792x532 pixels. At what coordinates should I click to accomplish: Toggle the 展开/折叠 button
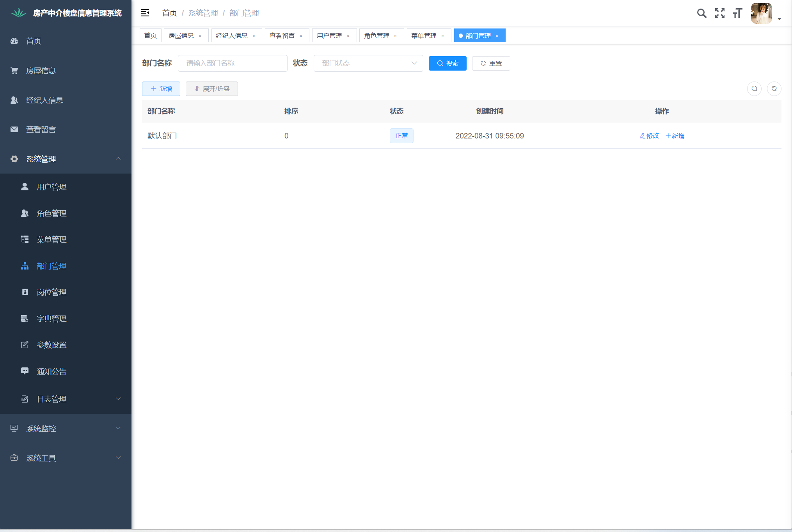(x=212, y=89)
